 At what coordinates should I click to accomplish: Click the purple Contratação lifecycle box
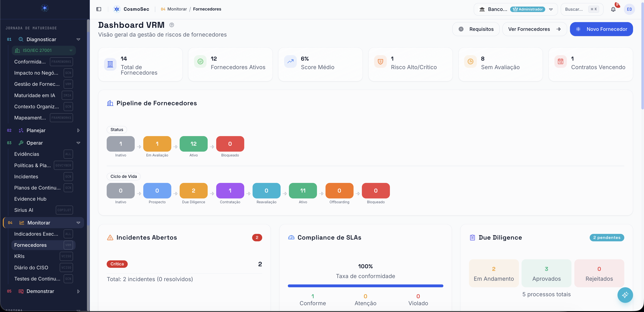click(230, 191)
